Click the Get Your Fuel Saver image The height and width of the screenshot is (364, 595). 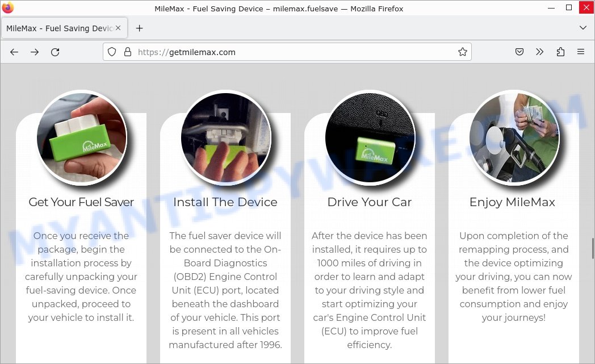[82, 137]
